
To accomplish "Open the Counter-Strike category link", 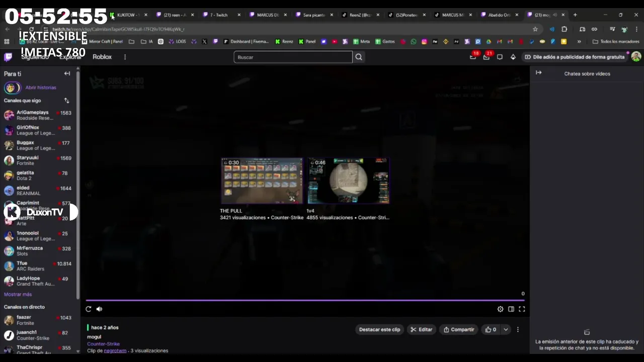I will click(x=103, y=344).
